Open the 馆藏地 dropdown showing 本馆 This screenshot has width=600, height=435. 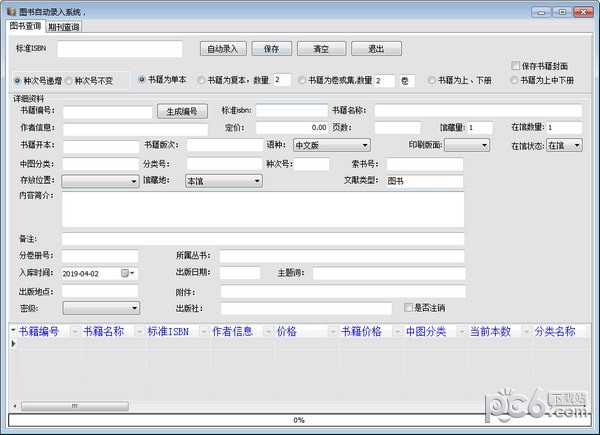point(224,181)
